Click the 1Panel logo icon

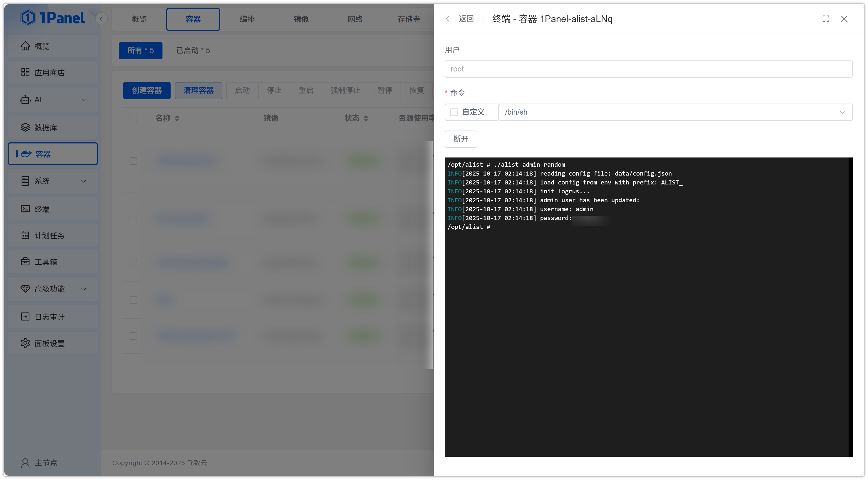pyautogui.click(x=28, y=18)
